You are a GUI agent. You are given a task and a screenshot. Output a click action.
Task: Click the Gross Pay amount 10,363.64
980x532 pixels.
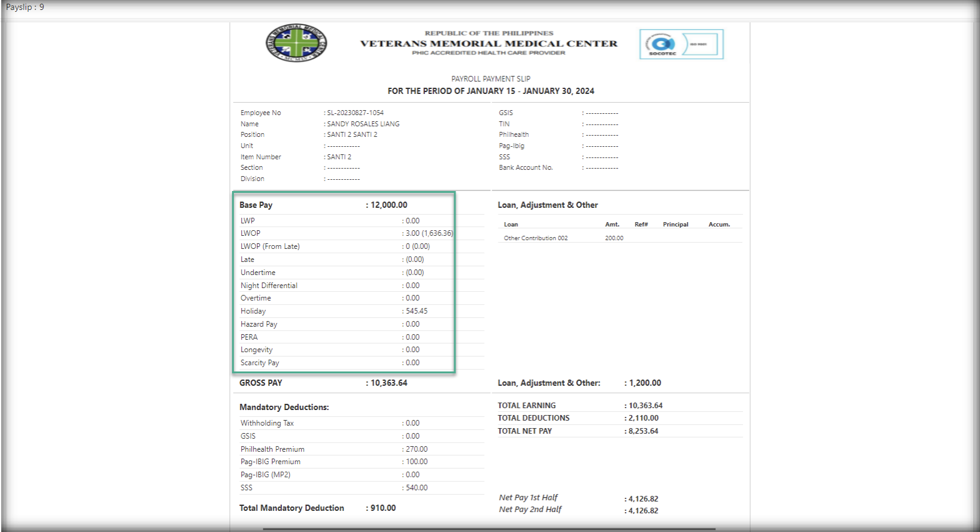[x=389, y=383]
